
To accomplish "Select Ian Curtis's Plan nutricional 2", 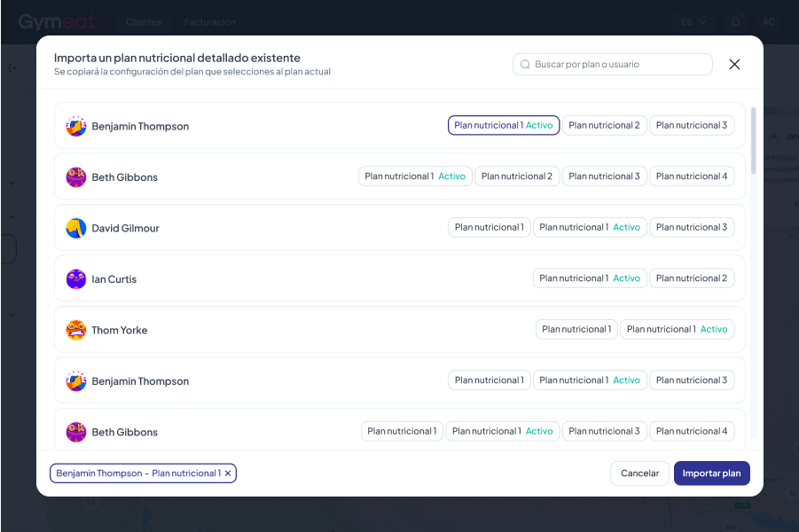I will [692, 278].
